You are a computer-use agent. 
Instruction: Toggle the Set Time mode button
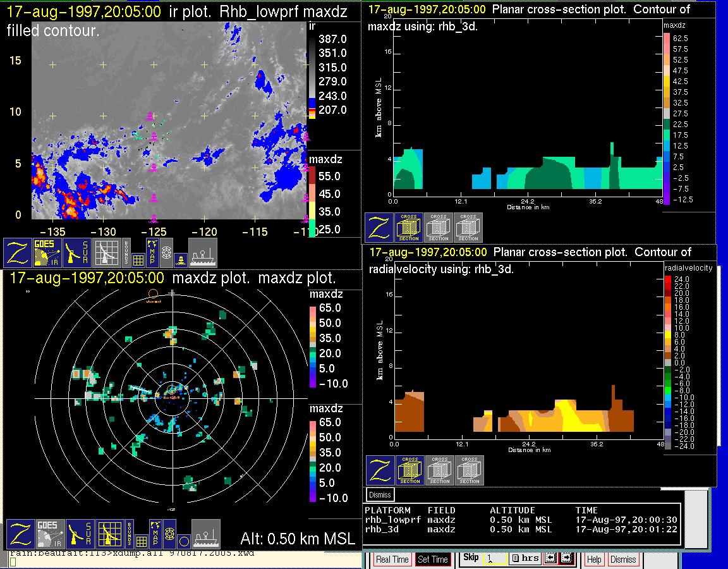tap(433, 560)
